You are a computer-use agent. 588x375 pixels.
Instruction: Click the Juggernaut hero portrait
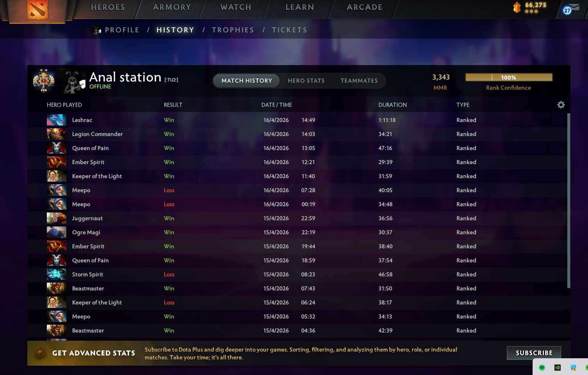(x=57, y=218)
